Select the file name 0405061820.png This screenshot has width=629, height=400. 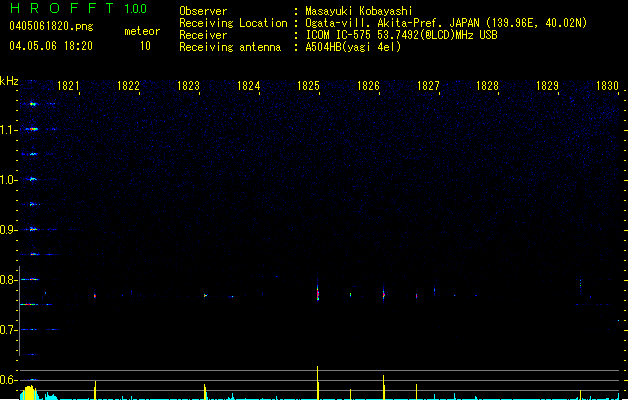(x=51, y=26)
